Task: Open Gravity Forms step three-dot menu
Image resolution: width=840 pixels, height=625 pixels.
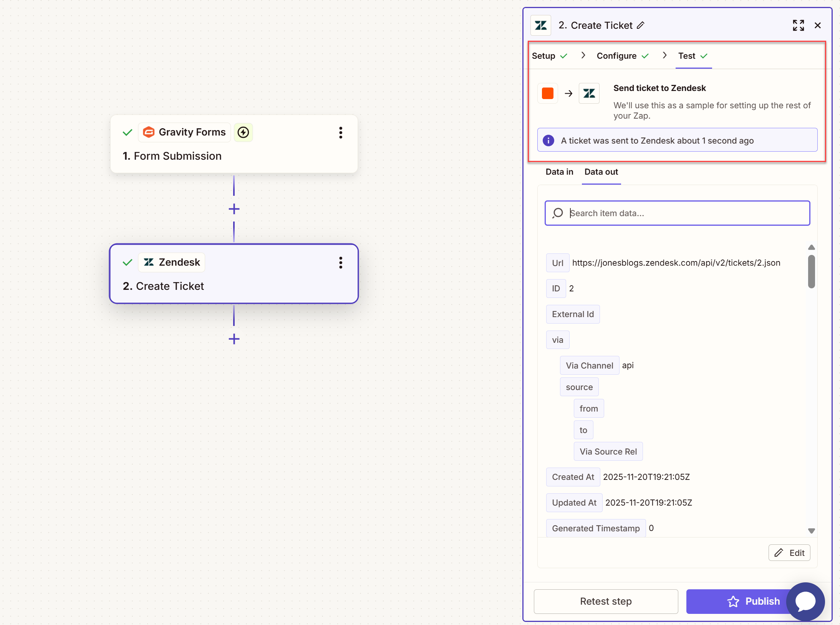Action: click(340, 132)
